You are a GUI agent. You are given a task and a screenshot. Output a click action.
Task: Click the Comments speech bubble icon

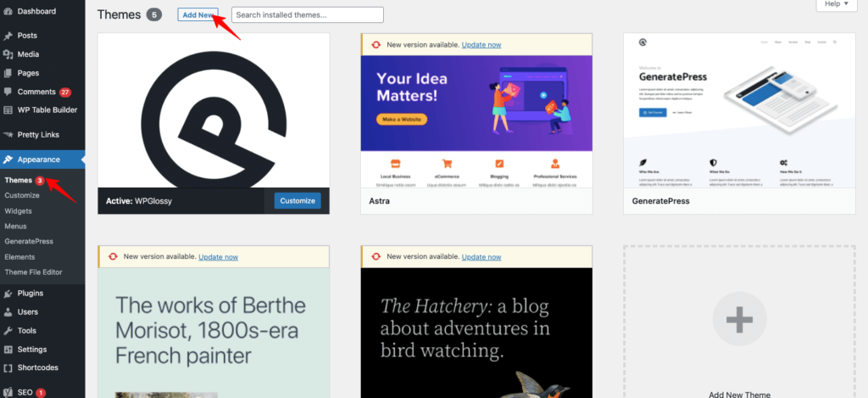[8, 92]
